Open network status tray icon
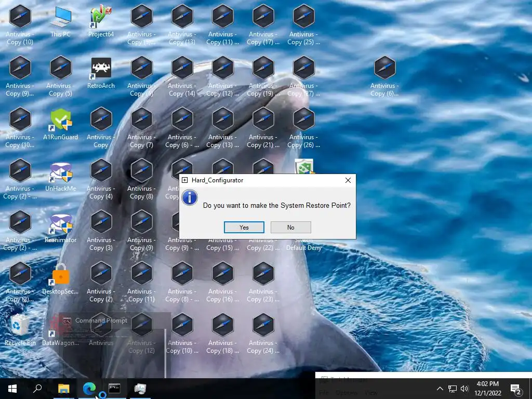 453,389
